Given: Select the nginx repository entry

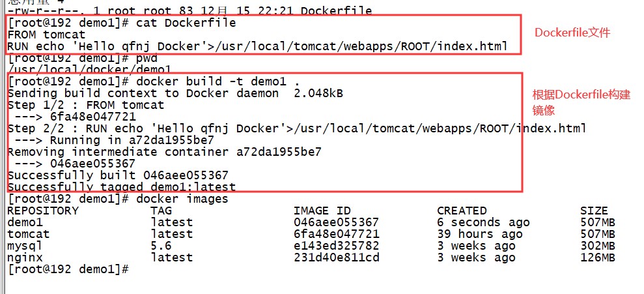Looking at the screenshot, I should click(25, 257).
